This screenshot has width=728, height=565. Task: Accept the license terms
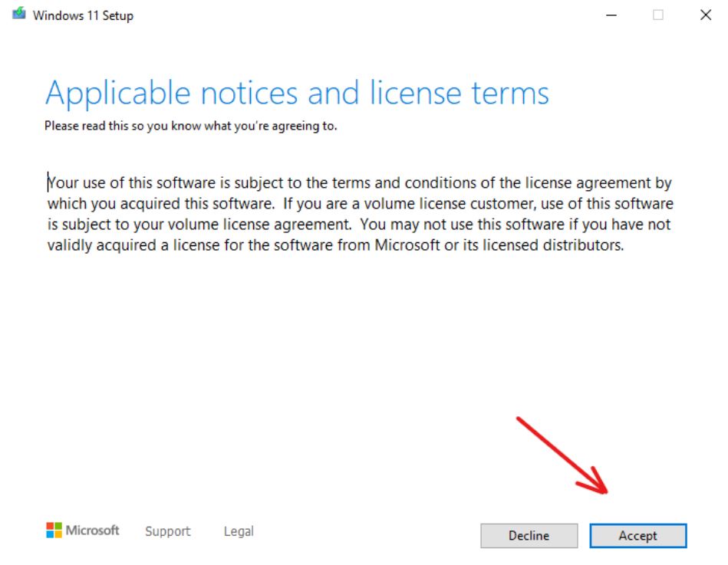637,536
